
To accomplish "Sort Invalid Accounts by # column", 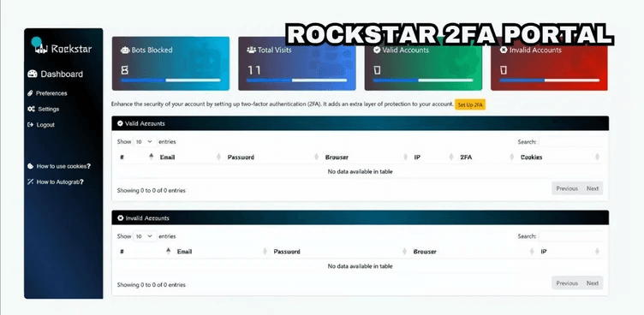I will (145, 252).
